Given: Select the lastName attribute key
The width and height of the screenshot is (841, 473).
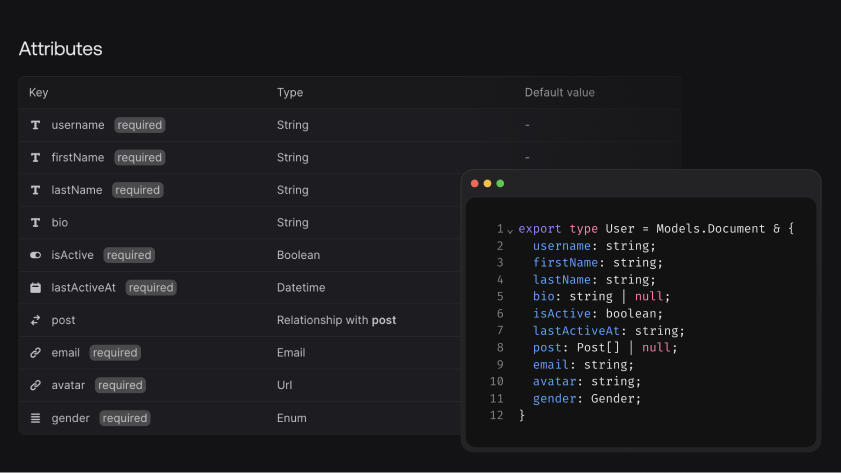Looking at the screenshot, I should tap(77, 190).
